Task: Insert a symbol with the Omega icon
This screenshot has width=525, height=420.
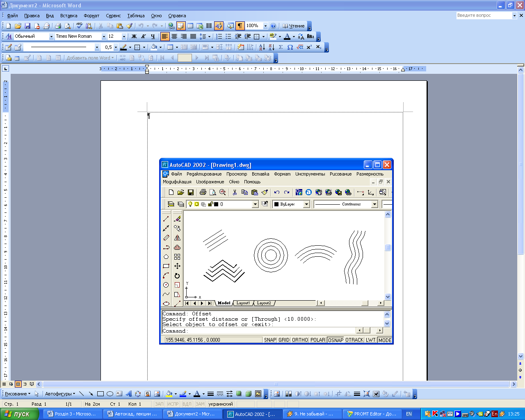Action: click(x=290, y=47)
